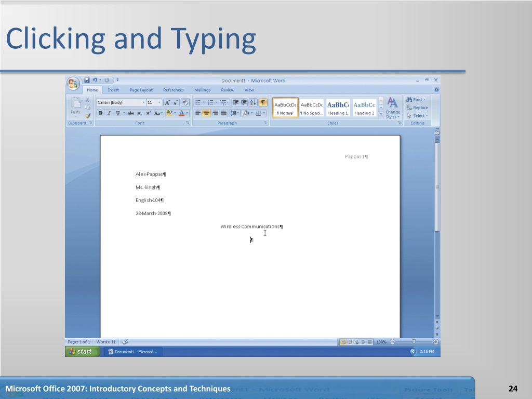532x399 pixels.
Task: Apply subscript formatting
Action: click(x=140, y=113)
